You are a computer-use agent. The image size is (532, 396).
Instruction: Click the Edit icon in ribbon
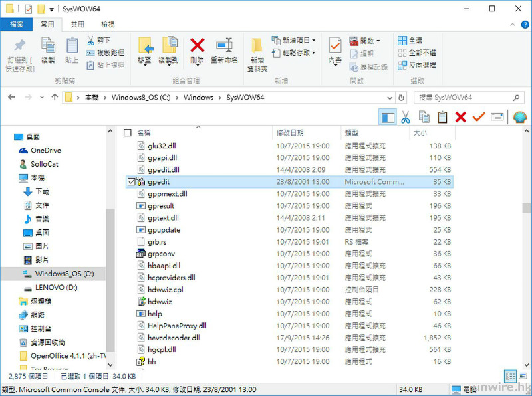click(354, 54)
